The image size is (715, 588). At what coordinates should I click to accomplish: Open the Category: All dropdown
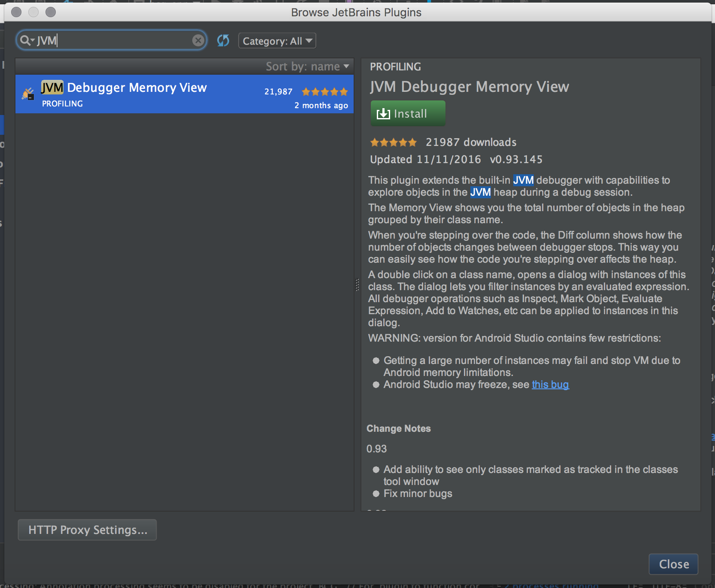277,40
